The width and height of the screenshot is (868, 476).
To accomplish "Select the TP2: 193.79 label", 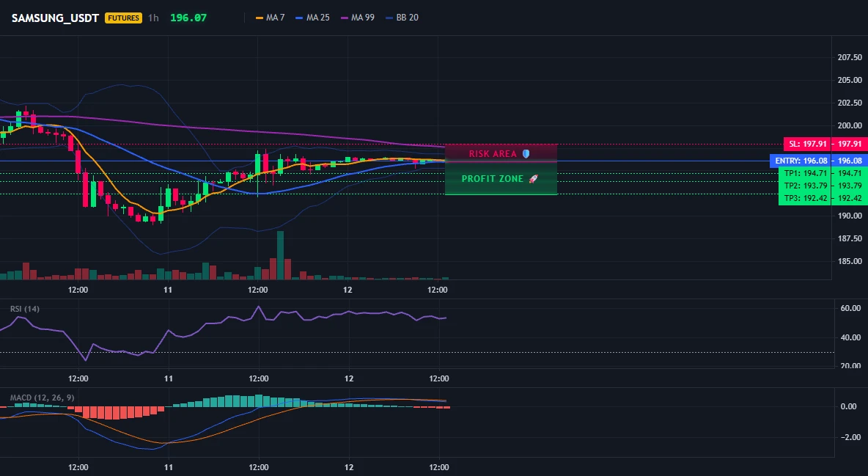I will [x=805, y=186].
